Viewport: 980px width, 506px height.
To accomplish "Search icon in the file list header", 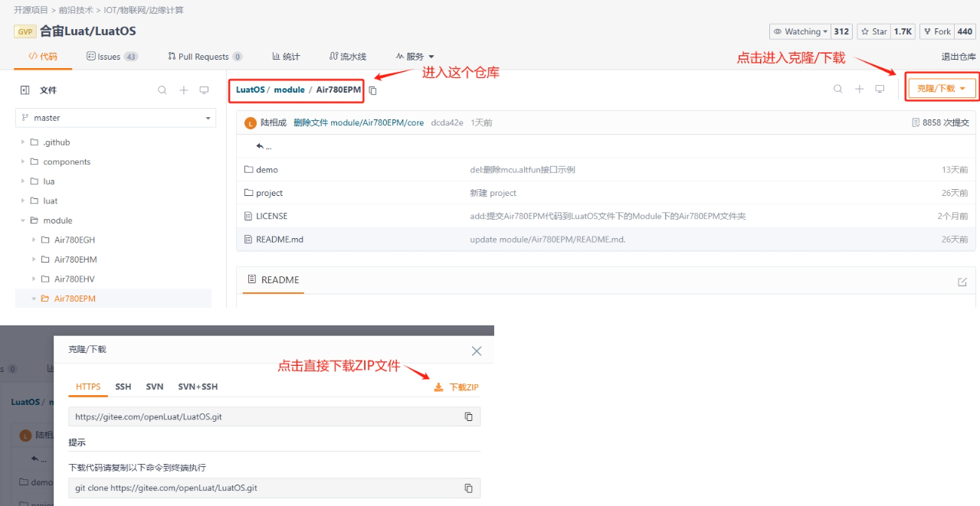I will (838, 89).
